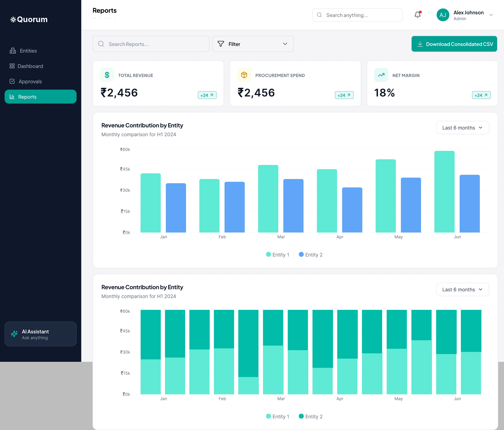This screenshot has height=430, width=504.
Task: Toggle Entity 1 legend in stacked chart
Action: 278,416
